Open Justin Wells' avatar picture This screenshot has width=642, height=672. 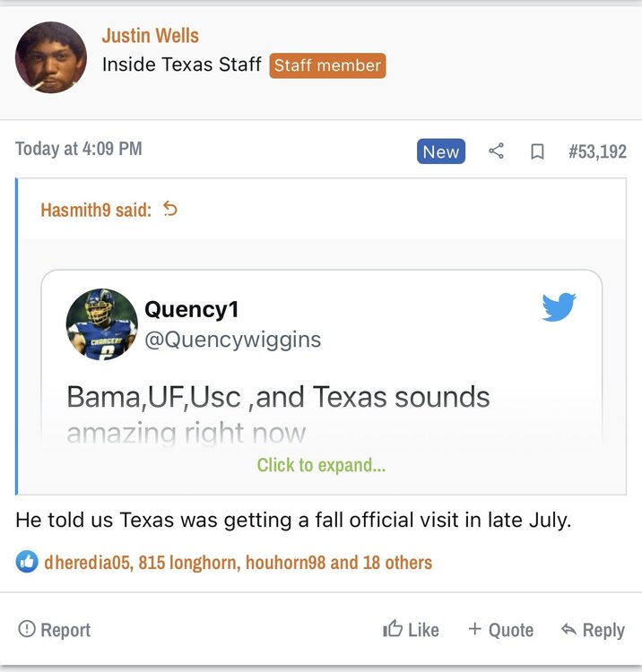tap(51, 57)
